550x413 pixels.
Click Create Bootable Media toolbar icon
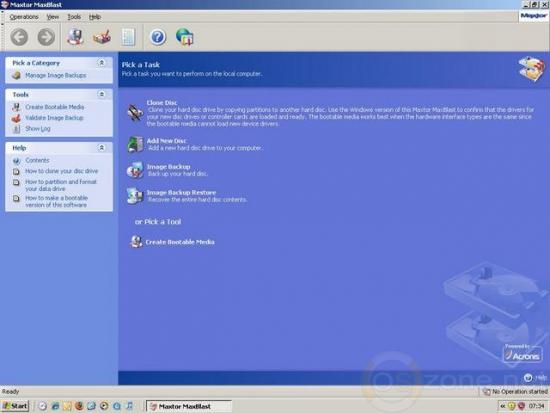pyautogui.click(x=75, y=37)
